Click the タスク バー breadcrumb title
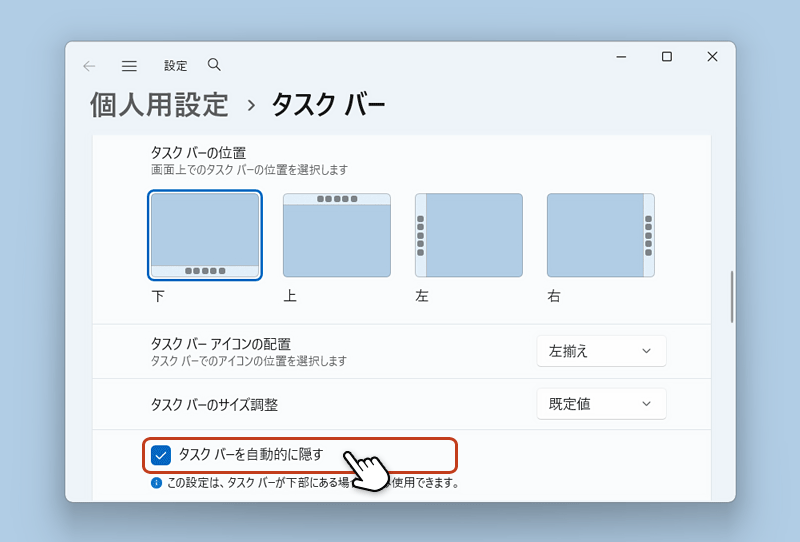The width and height of the screenshot is (800, 542). pyautogui.click(x=329, y=105)
